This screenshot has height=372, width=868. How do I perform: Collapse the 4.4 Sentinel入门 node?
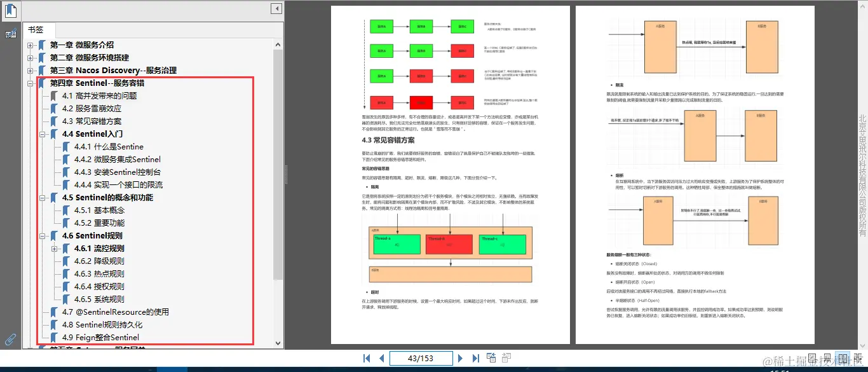43,134
